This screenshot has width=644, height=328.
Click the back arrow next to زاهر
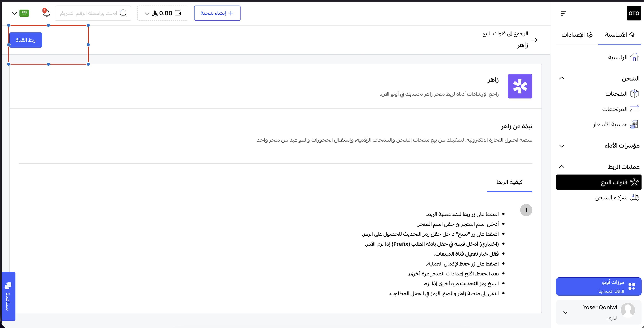(x=534, y=40)
